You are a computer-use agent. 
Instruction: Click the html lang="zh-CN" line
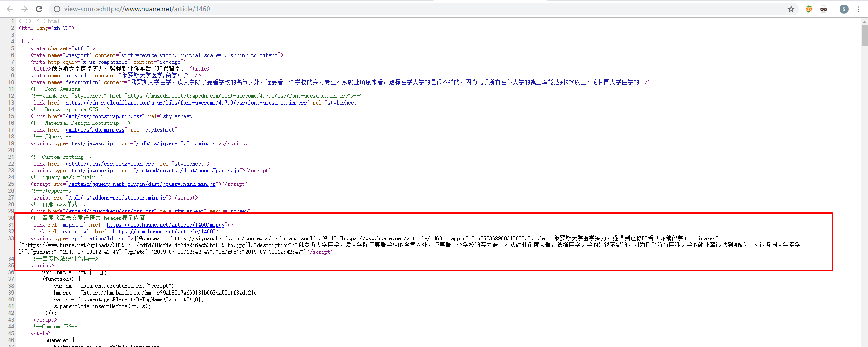[x=47, y=28]
